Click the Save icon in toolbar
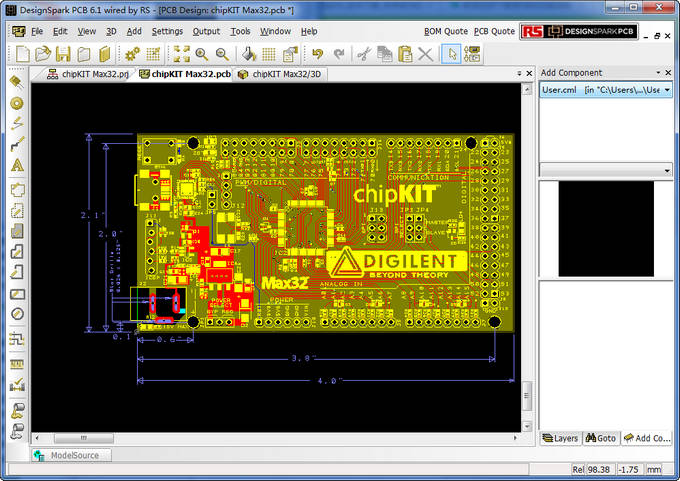Viewport: 680px width, 481px height. 63,53
